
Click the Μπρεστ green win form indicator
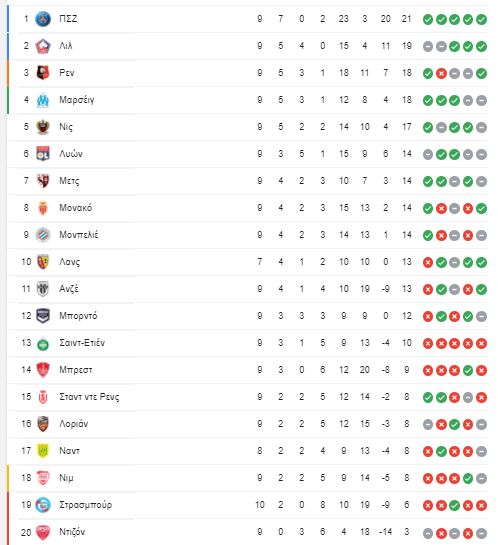click(x=468, y=371)
